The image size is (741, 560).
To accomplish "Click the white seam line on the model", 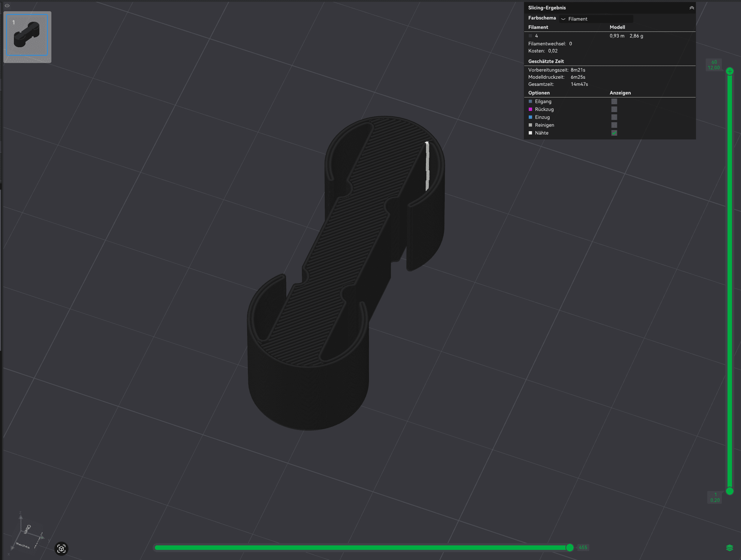I will tap(427, 165).
